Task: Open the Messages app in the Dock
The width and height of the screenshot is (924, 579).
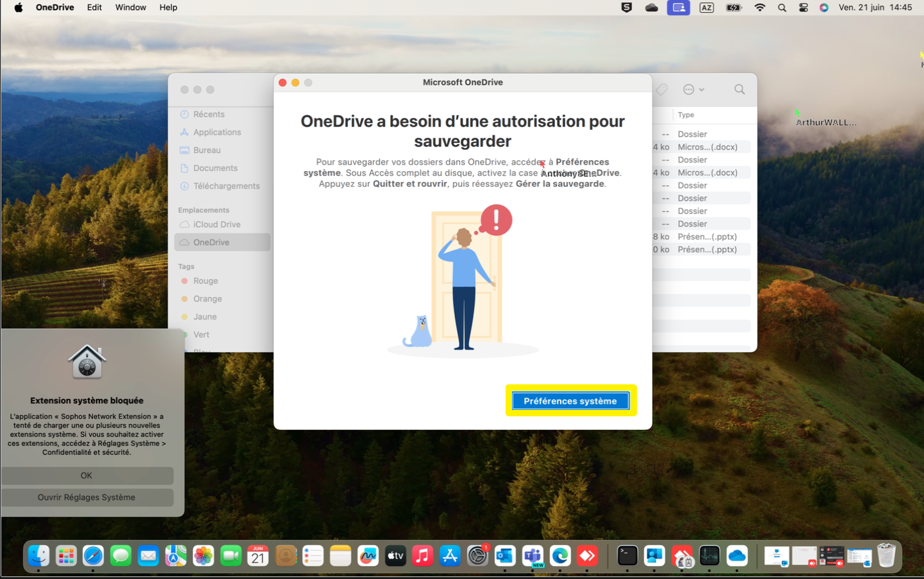Action: pyautogui.click(x=120, y=556)
